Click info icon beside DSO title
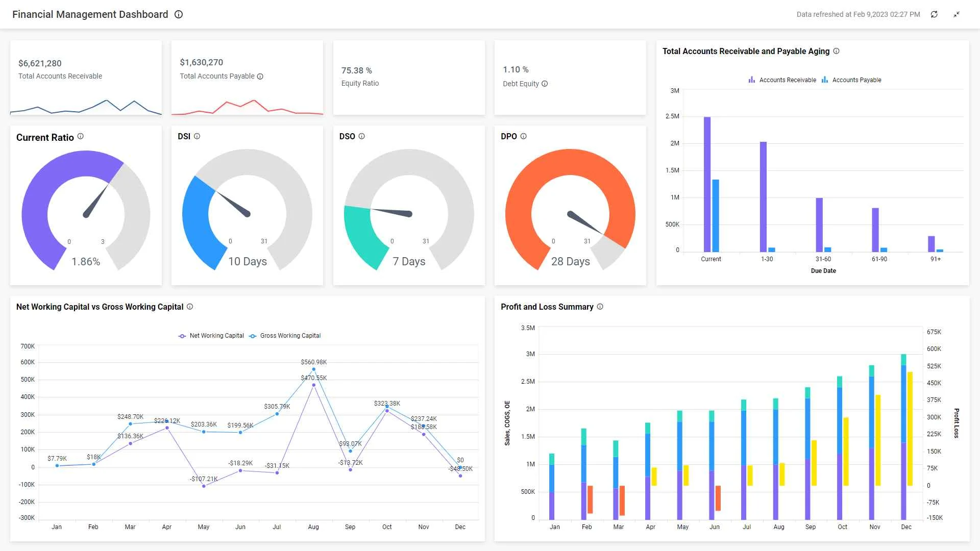The image size is (980, 551). point(362,136)
